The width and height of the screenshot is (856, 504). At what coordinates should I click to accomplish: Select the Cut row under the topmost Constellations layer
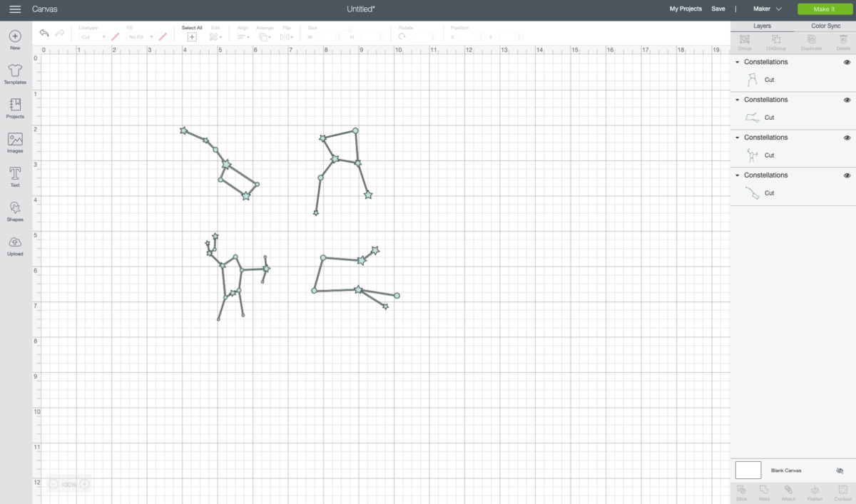pos(793,81)
